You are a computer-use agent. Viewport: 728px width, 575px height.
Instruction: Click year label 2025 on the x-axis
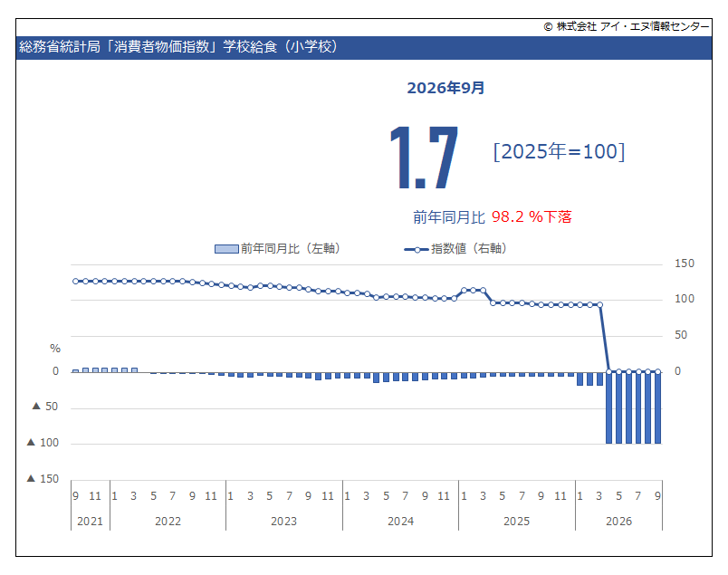[x=516, y=522]
